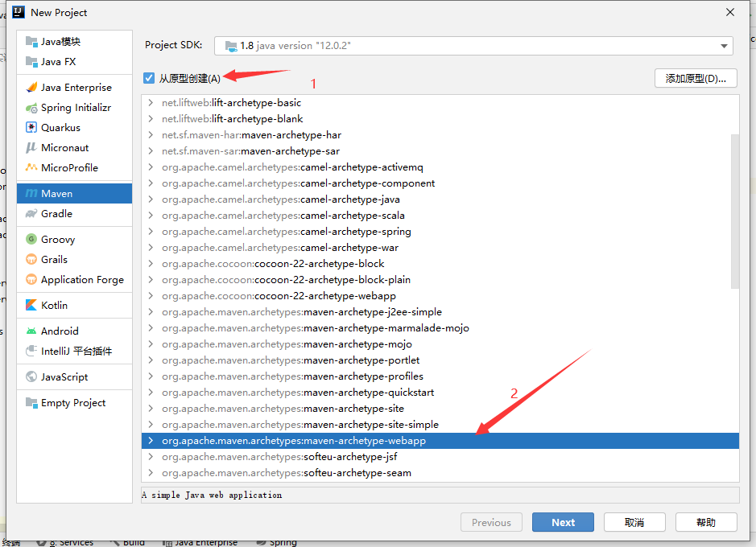Click the disabled Previous button
The height and width of the screenshot is (547, 756).
(x=491, y=522)
